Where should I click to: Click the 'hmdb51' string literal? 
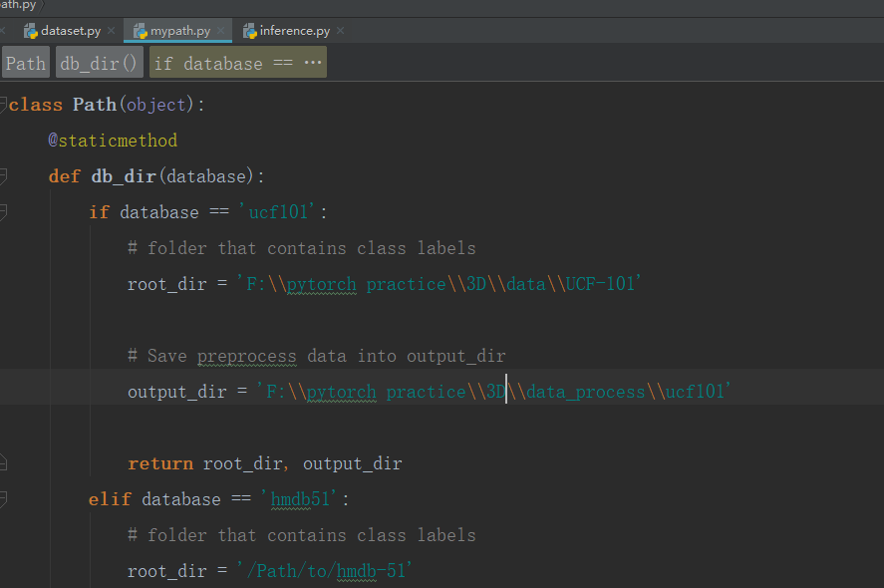299,499
